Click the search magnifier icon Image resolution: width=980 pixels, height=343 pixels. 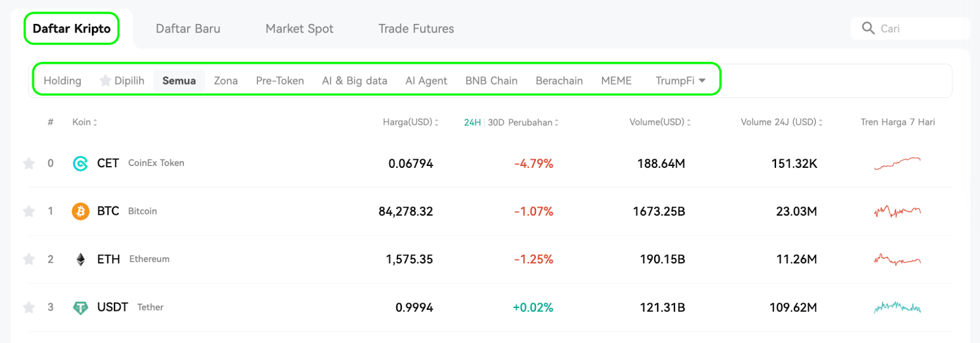tap(868, 28)
